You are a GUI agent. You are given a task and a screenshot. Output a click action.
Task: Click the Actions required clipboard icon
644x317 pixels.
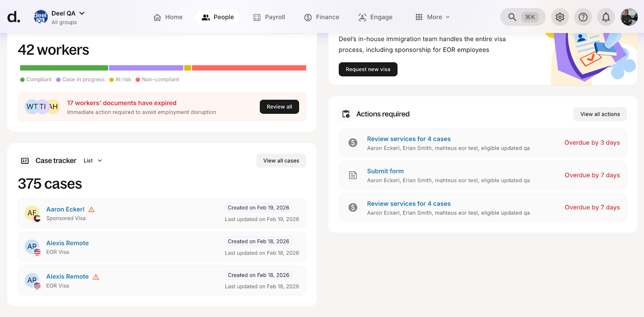[346, 114]
